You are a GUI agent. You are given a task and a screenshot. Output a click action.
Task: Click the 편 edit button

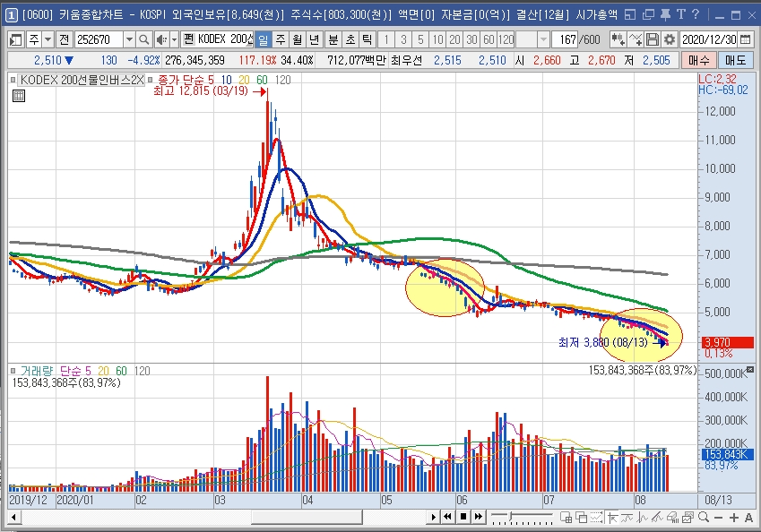tap(189, 39)
